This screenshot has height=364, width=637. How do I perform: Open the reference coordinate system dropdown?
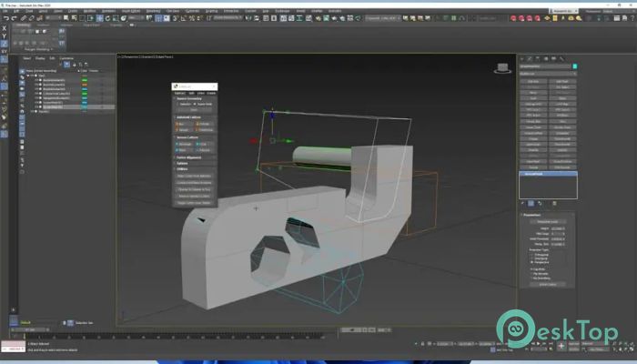click(137, 18)
